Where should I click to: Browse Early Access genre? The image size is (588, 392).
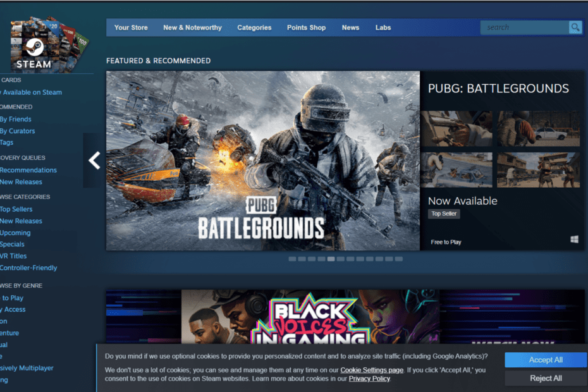tap(13, 309)
